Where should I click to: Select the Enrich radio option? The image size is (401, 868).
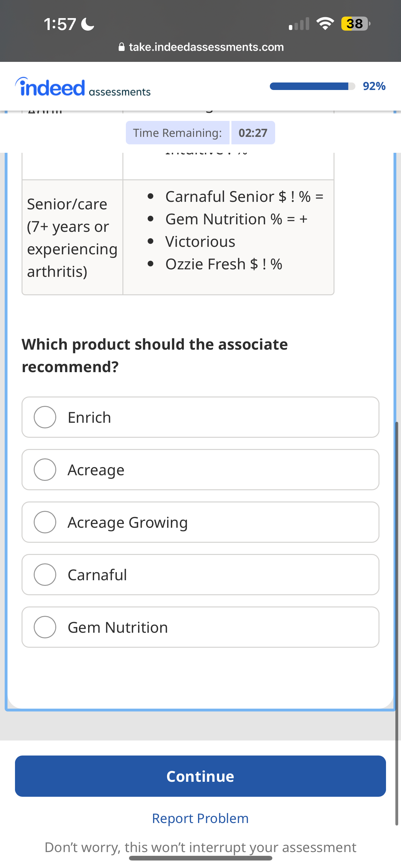pyautogui.click(x=45, y=417)
